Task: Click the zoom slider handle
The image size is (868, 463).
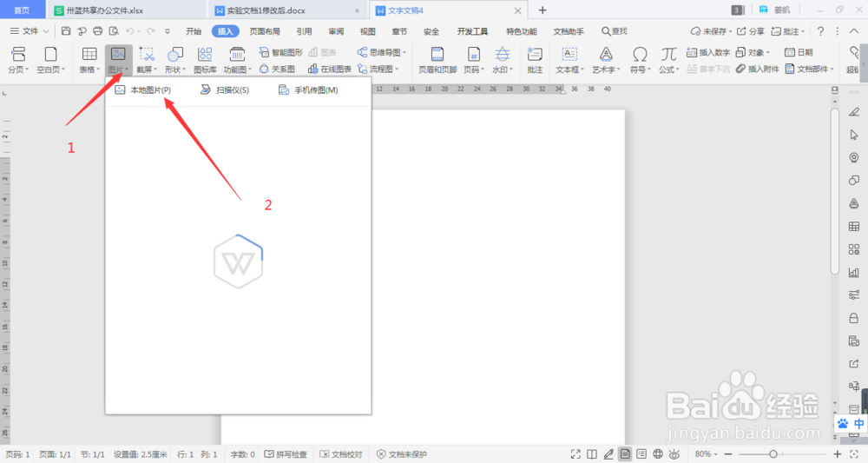Action: tap(773, 454)
